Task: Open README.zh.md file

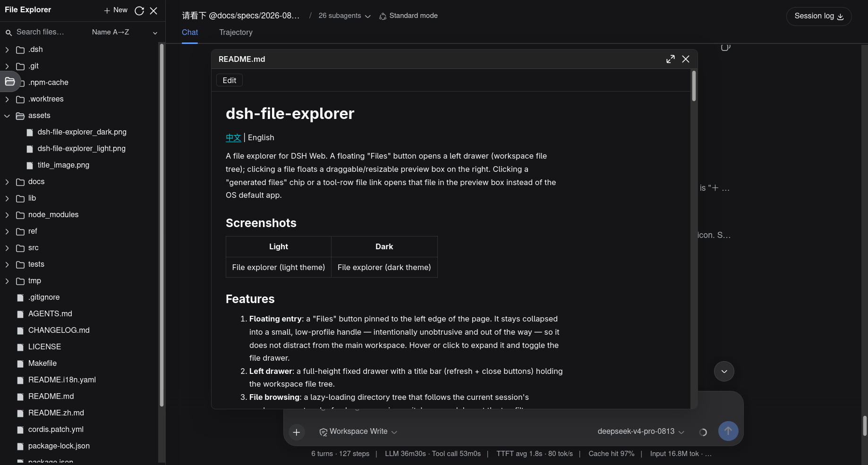Action: (x=56, y=413)
